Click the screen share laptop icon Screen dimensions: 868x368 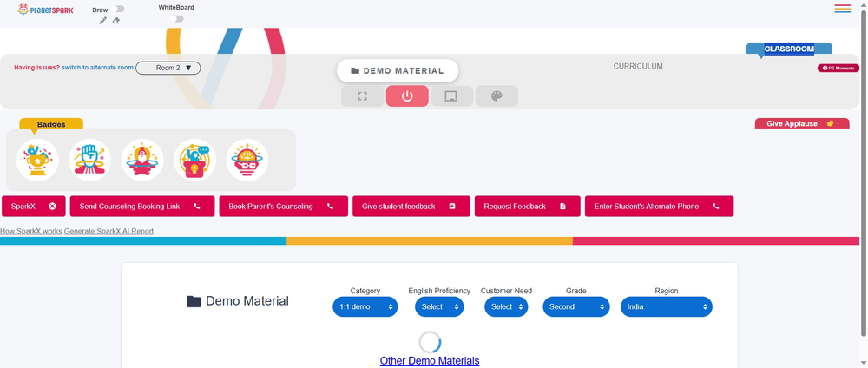[x=451, y=95]
